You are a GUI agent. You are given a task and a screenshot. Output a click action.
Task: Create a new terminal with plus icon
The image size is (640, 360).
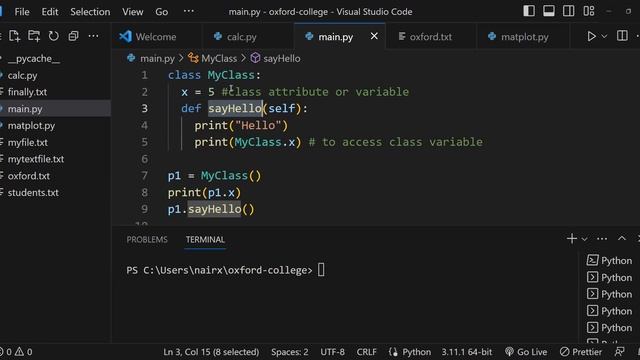571,239
